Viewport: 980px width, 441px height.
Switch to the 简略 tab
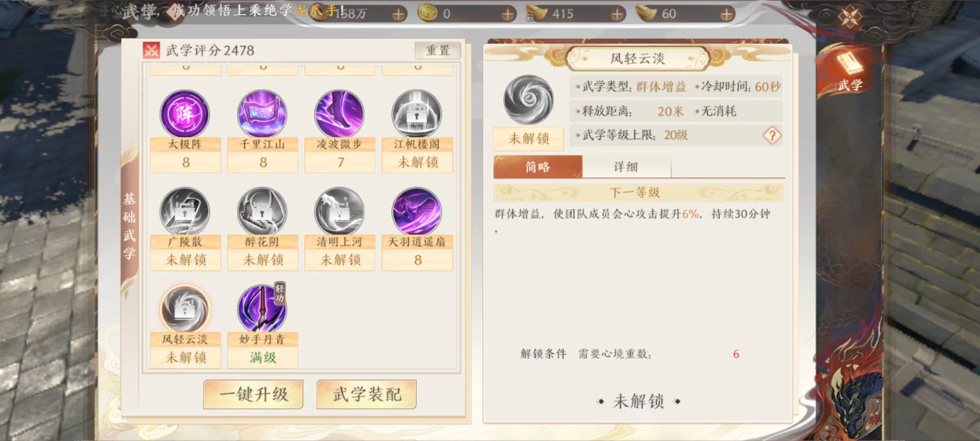538,167
